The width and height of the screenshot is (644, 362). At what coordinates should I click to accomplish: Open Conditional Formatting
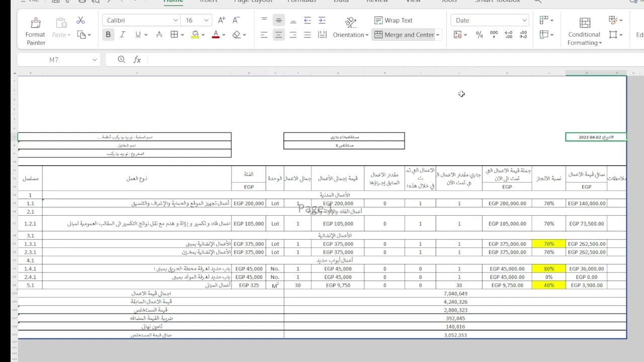click(x=584, y=31)
